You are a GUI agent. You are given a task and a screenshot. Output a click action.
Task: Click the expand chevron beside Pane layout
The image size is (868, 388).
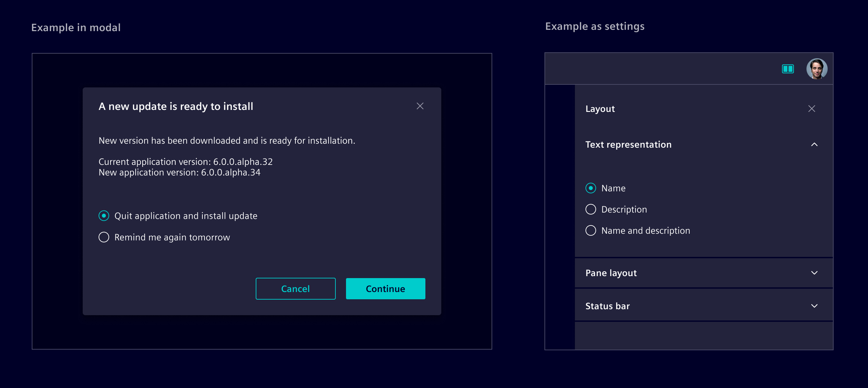tap(815, 273)
